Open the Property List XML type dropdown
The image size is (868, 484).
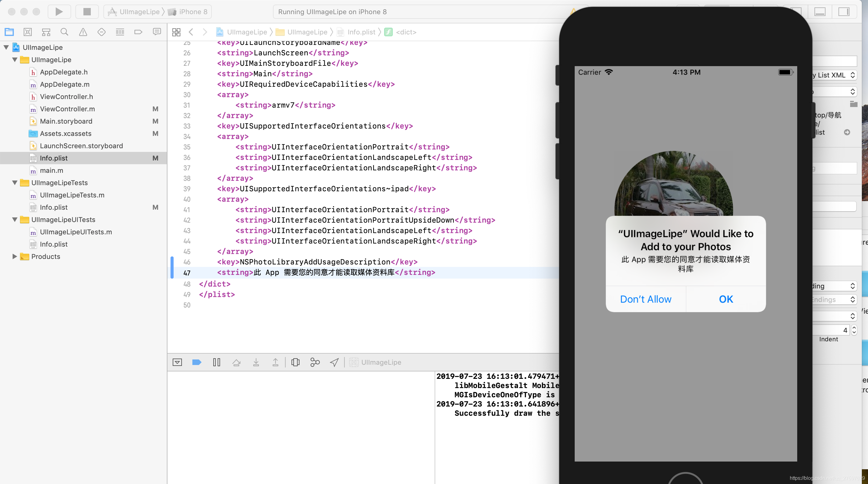(835, 75)
